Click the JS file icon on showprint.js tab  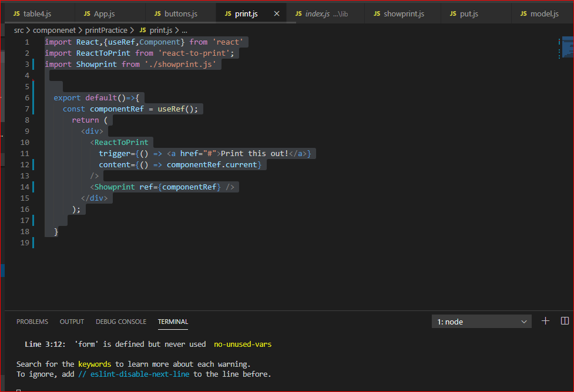(x=377, y=13)
